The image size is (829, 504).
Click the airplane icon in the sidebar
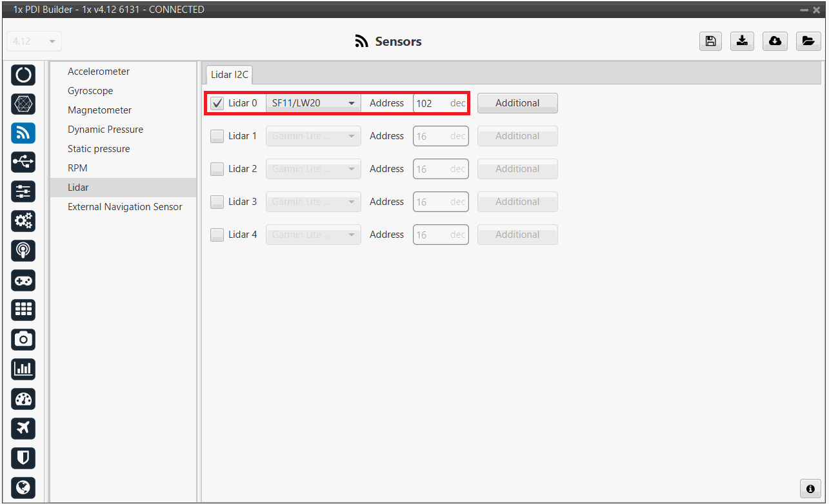[23, 428]
